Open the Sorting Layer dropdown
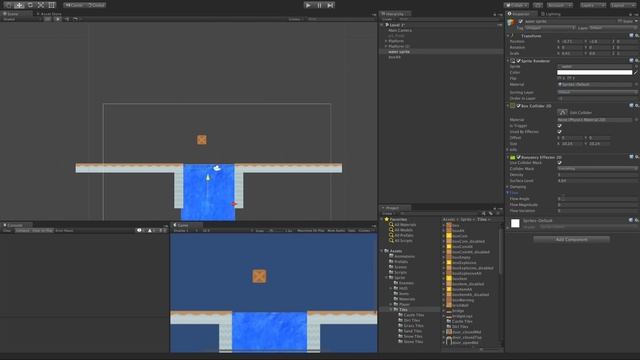640x360 pixels. (597, 92)
